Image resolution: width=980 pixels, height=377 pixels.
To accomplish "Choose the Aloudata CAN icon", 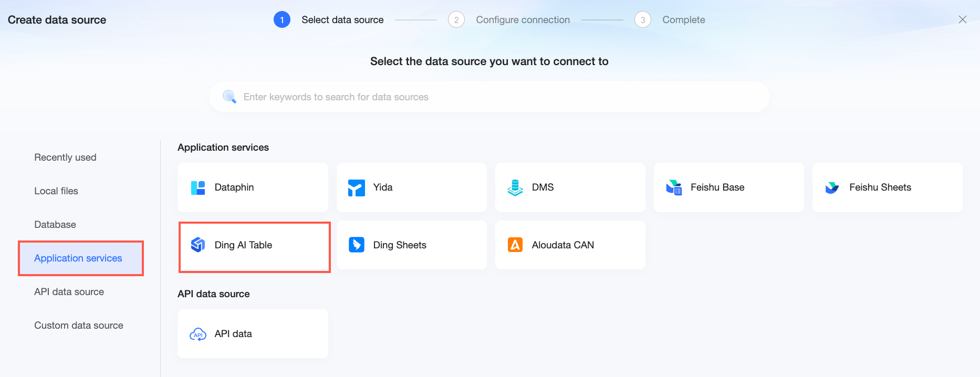I will (515, 245).
